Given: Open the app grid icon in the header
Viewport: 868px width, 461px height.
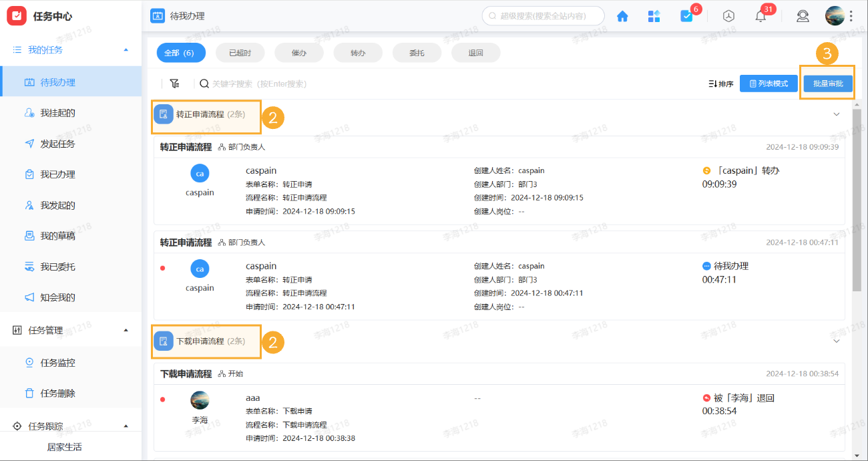Looking at the screenshot, I should point(654,15).
